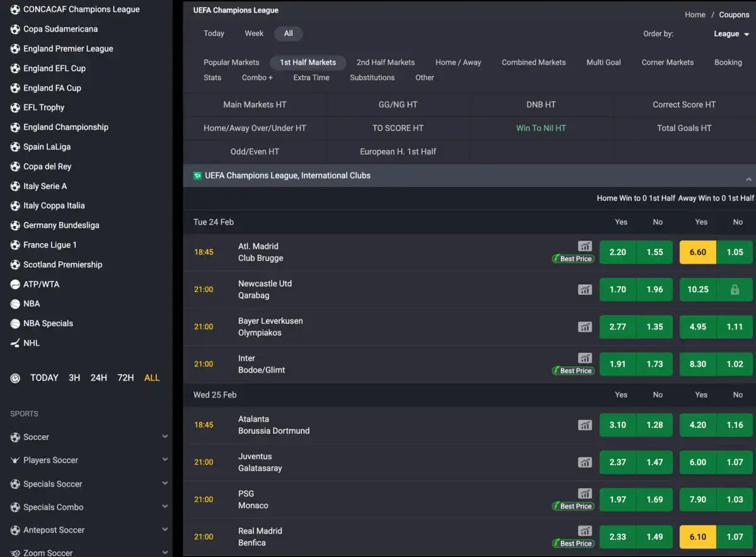This screenshot has height=557, width=756.
Task: Select the Today time filter pill
Action: click(x=214, y=33)
